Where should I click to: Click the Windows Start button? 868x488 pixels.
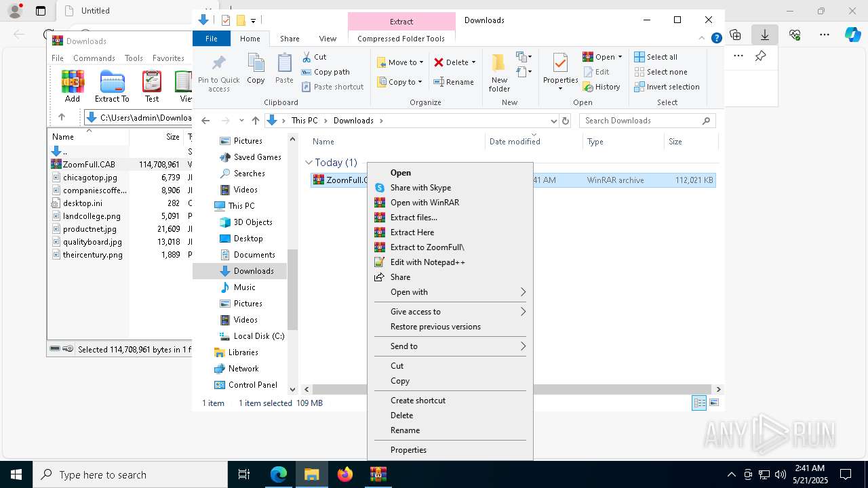16,474
